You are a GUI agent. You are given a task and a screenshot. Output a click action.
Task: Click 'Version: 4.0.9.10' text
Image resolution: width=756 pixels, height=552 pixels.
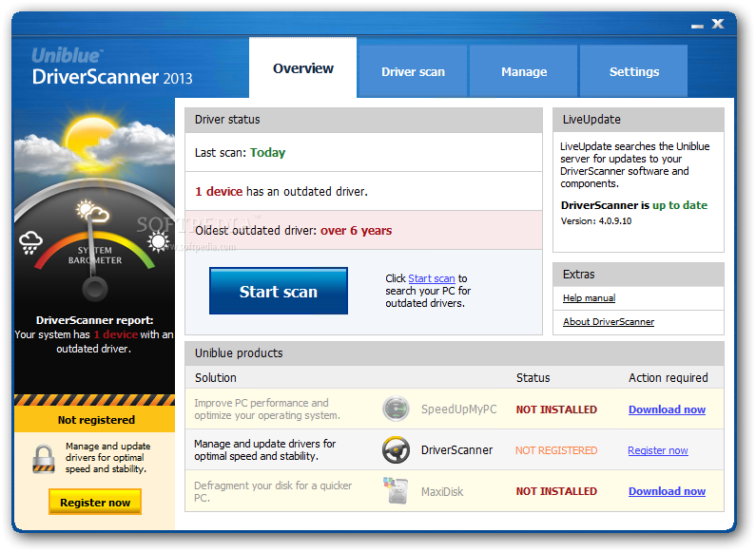(x=596, y=221)
